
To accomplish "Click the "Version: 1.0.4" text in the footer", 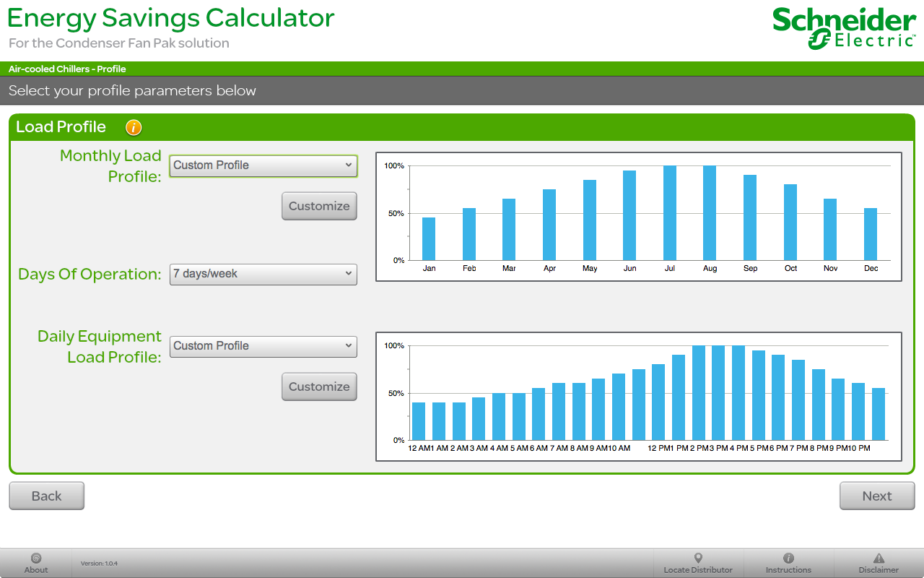I will click(99, 564).
